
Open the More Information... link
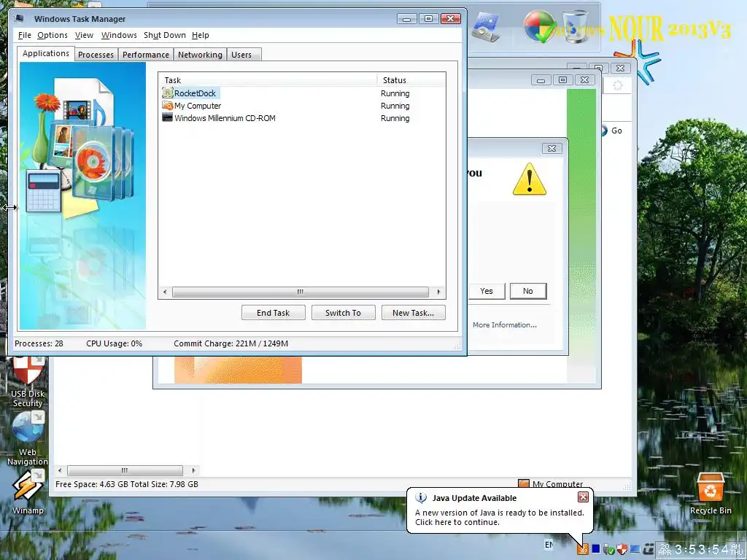click(x=505, y=324)
